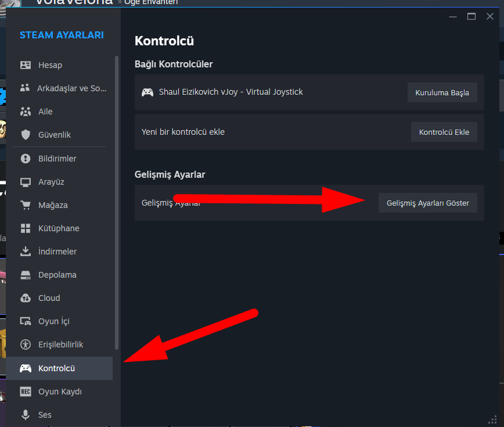Click the Kontrolcü page title
Image resolution: width=504 pixels, height=427 pixels.
tap(164, 41)
